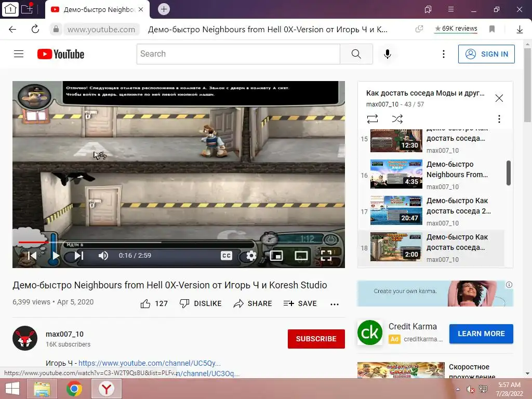Toggle theater mode
The width and height of the screenshot is (532, 399).
301,256
